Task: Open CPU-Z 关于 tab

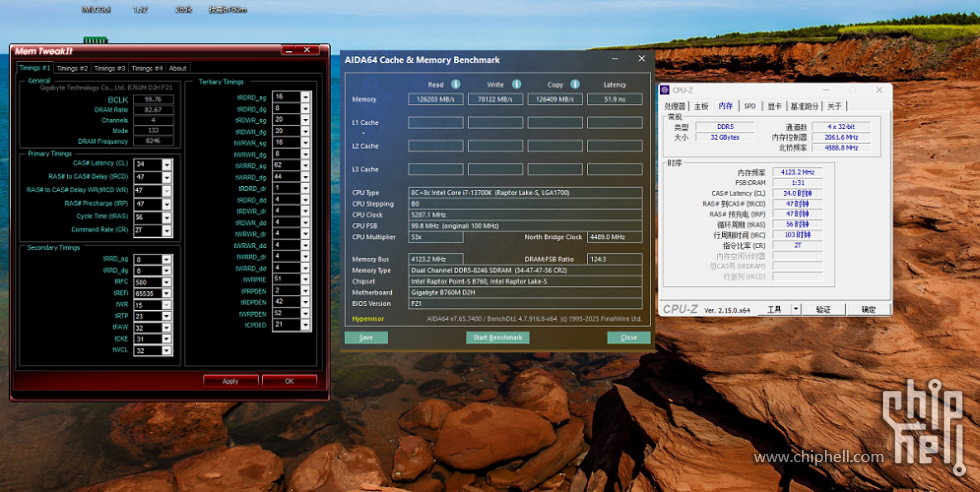Action: tap(834, 106)
